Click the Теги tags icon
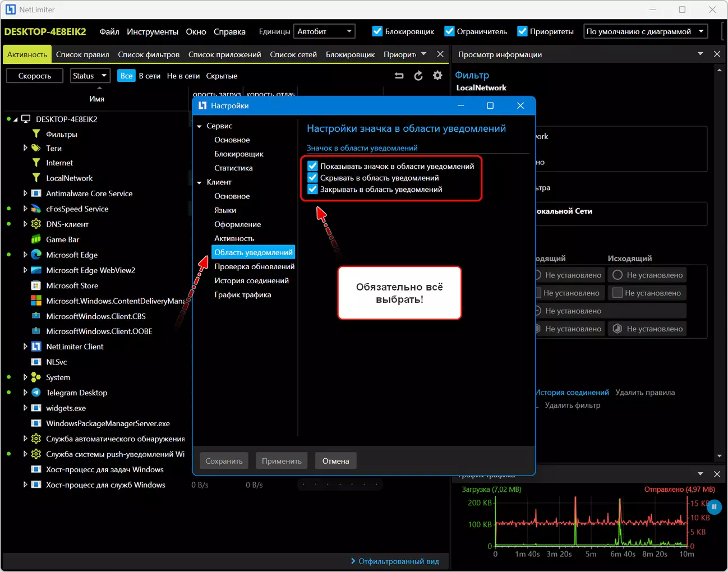The image size is (728, 572). [36, 148]
